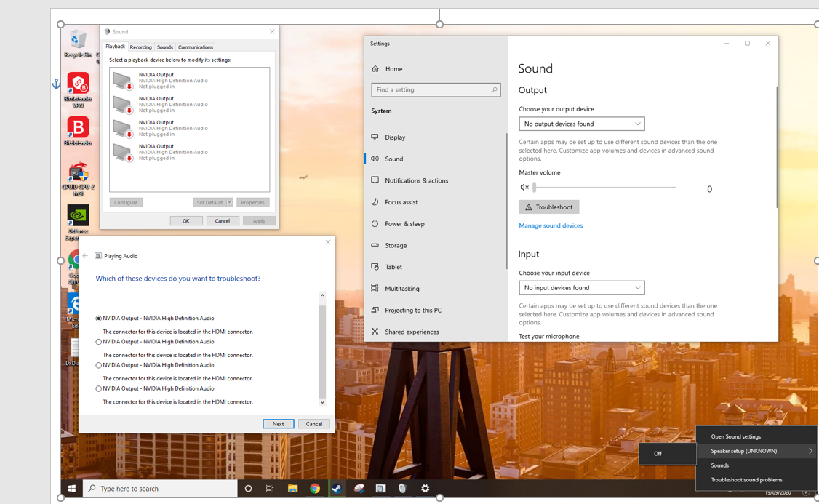The height and width of the screenshot is (504, 819).
Task: Select the first NVIDIA Output playback device
Action: coord(189,81)
